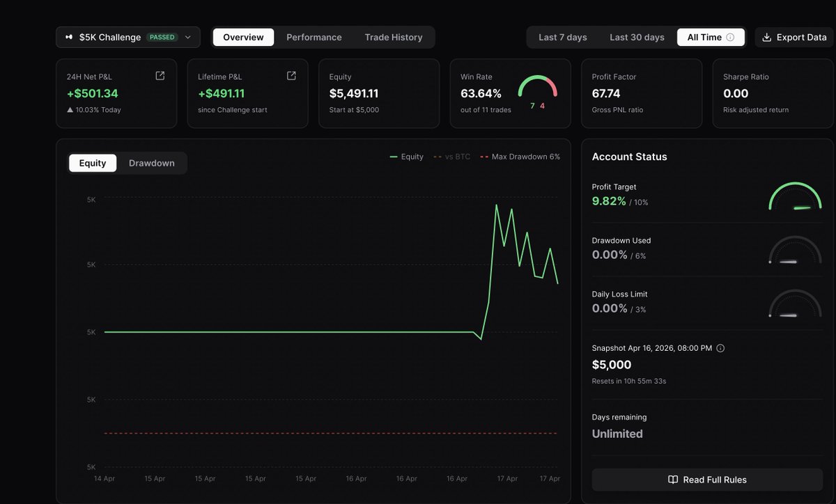
Task: Toggle the Max Drawdown 6% legend line
Action: click(x=520, y=157)
